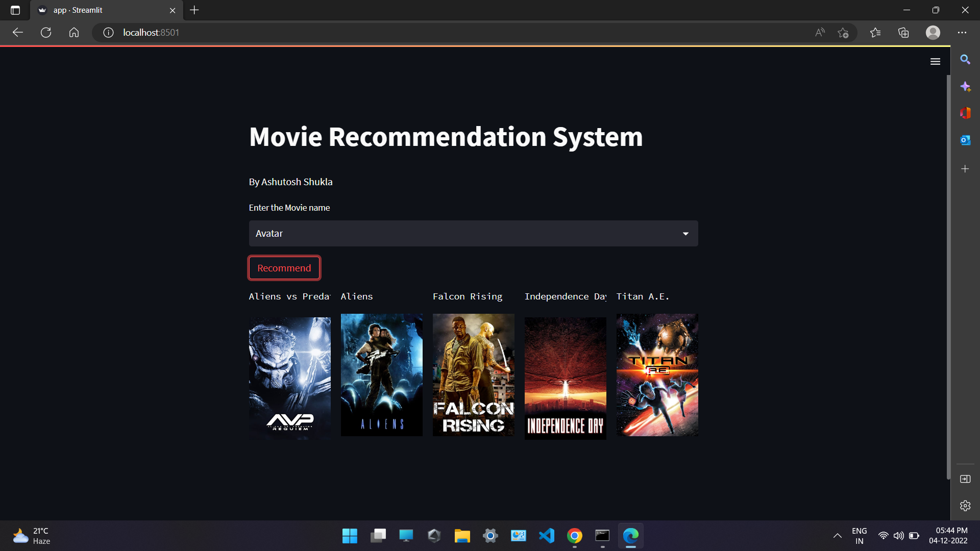Click the Edge profile avatar
The width and height of the screenshot is (980, 551).
tap(933, 32)
